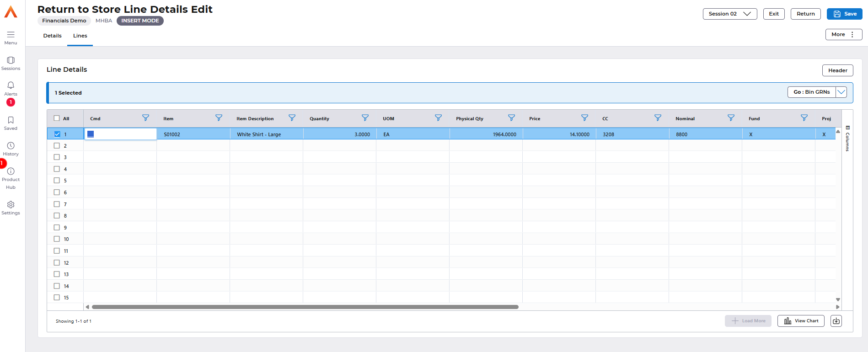Click the 8800 nominal cell
868x352 pixels.
pyautogui.click(x=706, y=134)
